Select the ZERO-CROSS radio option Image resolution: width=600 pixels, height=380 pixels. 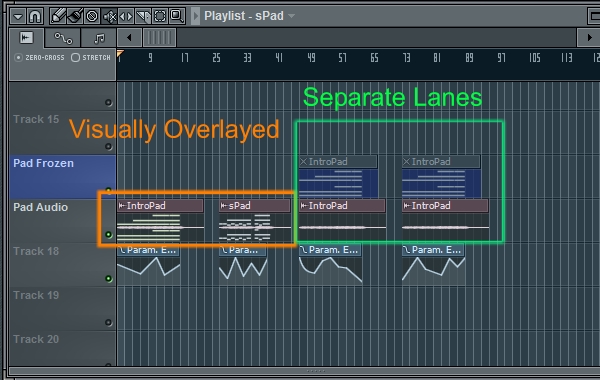point(18,57)
